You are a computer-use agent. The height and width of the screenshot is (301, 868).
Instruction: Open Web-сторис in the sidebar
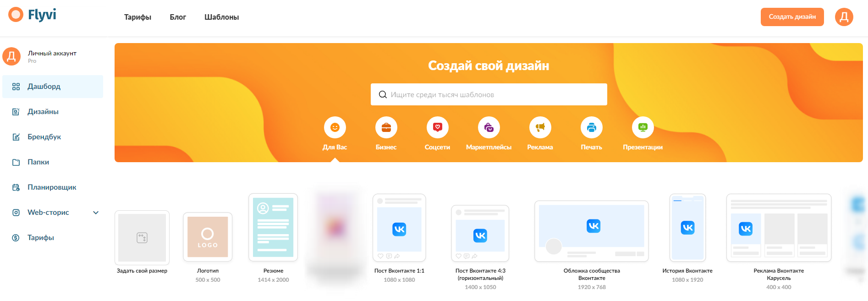click(53, 213)
